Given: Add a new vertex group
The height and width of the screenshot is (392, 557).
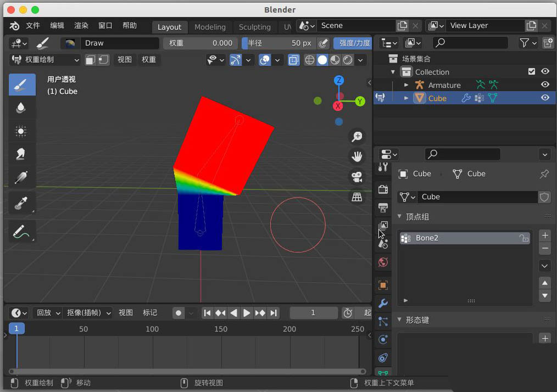Looking at the screenshot, I should (545, 235).
